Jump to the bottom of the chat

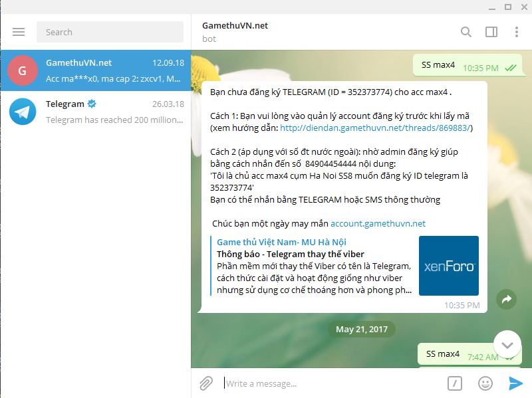tap(507, 344)
